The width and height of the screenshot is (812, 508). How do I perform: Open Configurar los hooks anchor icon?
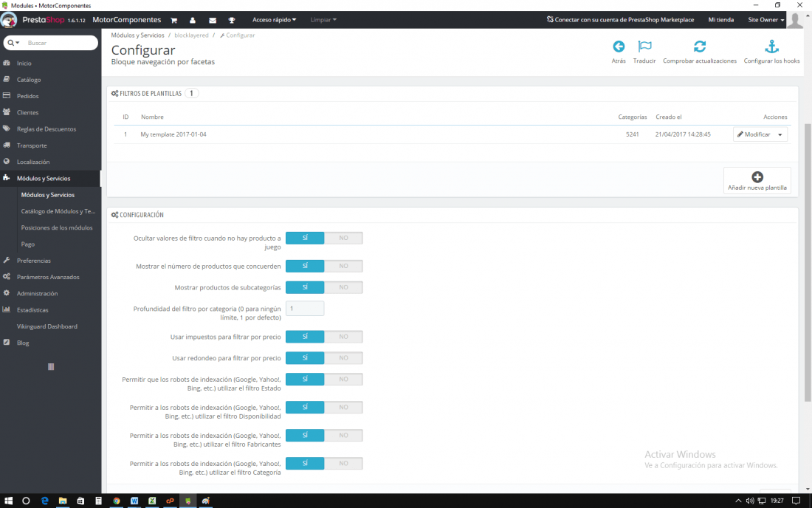click(771, 47)
